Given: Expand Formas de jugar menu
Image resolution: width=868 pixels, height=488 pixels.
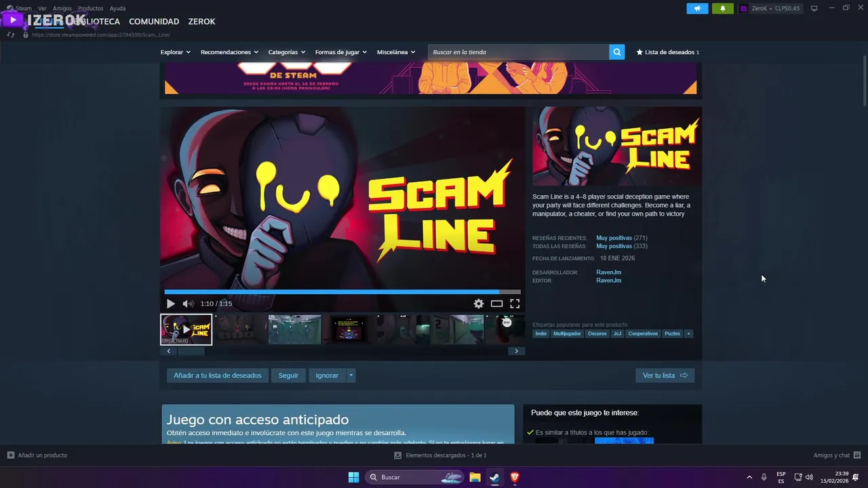Looking at the screenshot, I should pos(341,52).
